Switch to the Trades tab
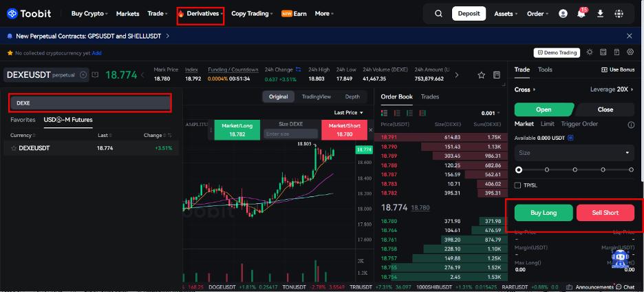Screen dimensions: 644x292 click(x=430, y=96)
